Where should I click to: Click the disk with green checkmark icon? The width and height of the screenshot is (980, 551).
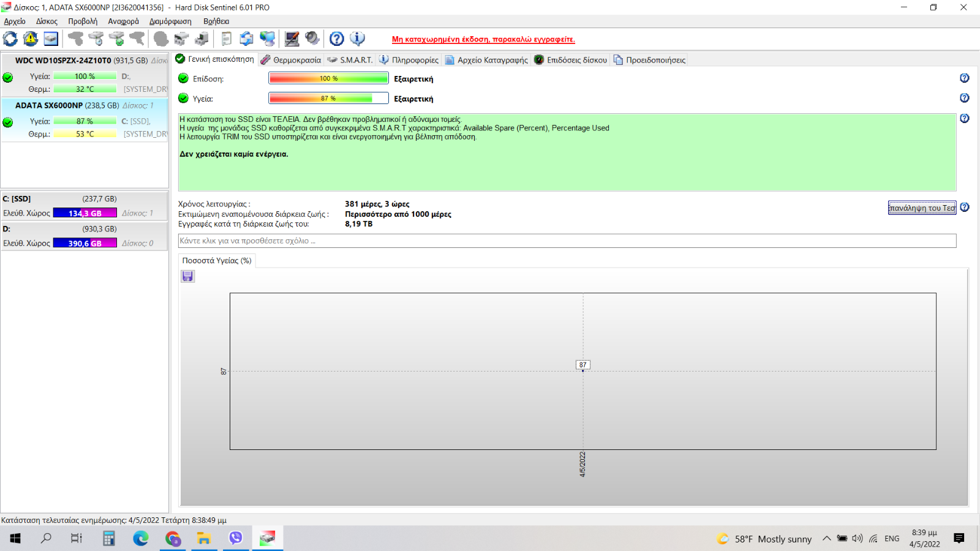click(x=116, y=39)
